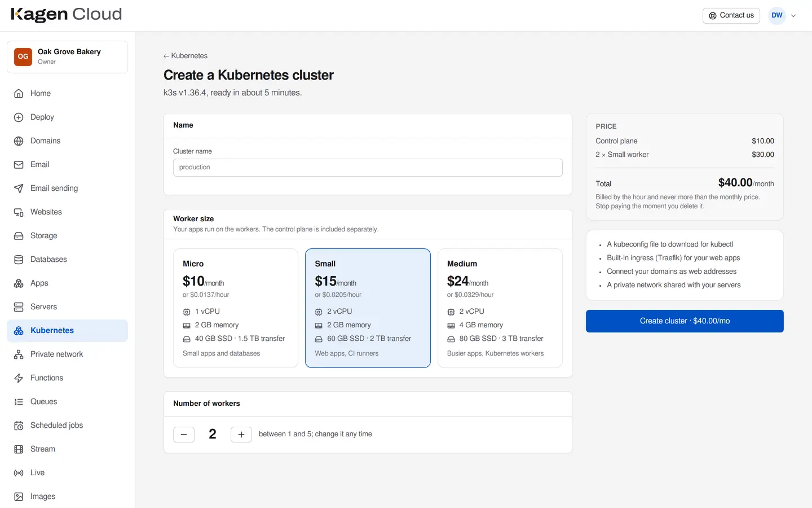
Task: Click the Storage drive icon
Action: point(19,236)
